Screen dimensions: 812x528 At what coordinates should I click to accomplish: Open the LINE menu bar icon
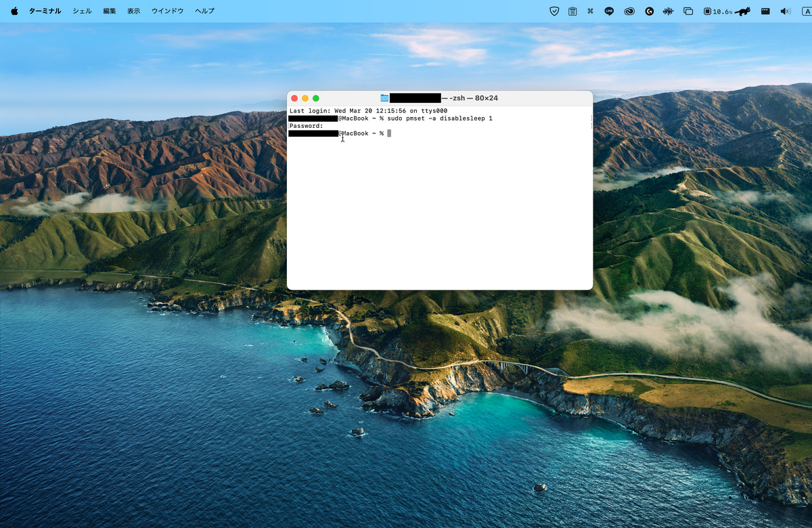point(609,11)
